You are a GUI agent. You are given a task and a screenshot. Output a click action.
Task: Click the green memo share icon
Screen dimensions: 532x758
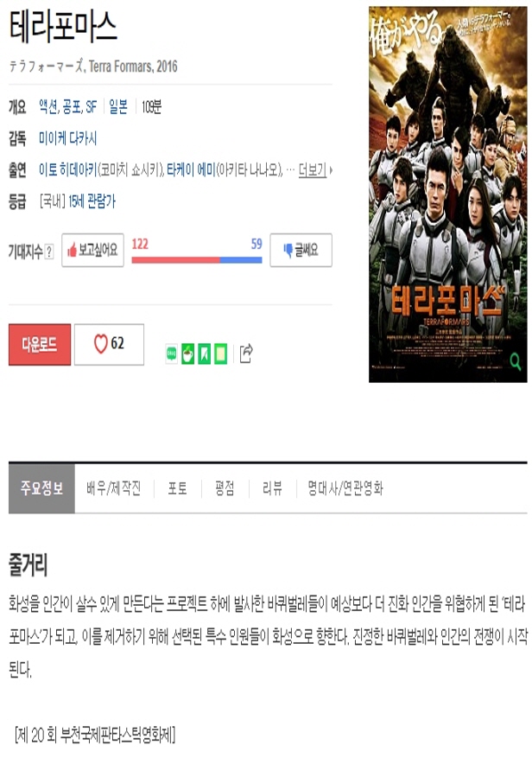(x=221, y=354)
